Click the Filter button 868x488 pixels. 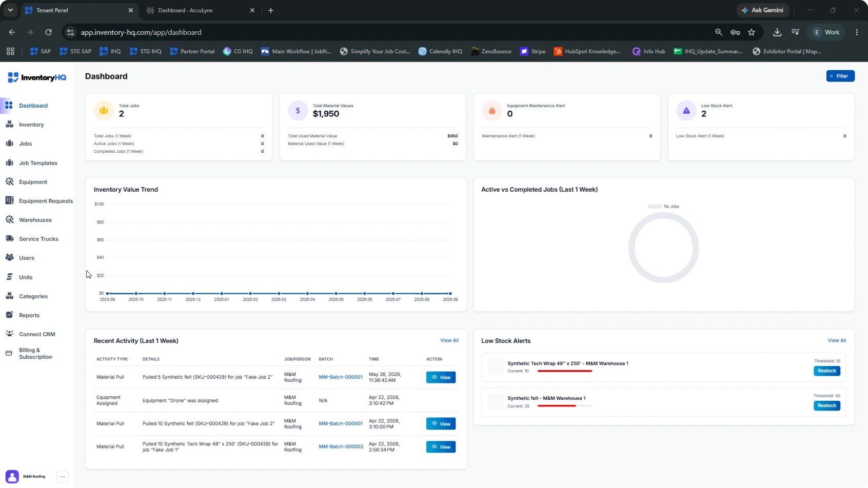tap(840, 76)
